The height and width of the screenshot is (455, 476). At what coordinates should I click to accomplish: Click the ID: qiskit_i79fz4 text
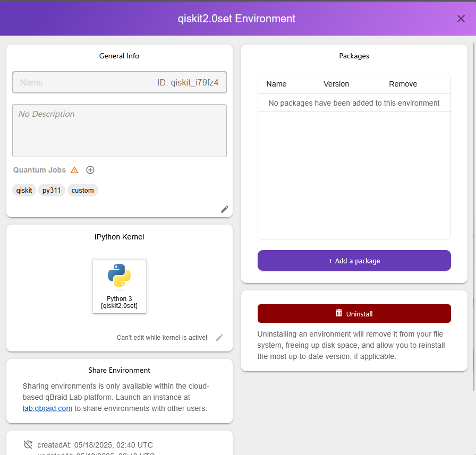tap(188, 82)
